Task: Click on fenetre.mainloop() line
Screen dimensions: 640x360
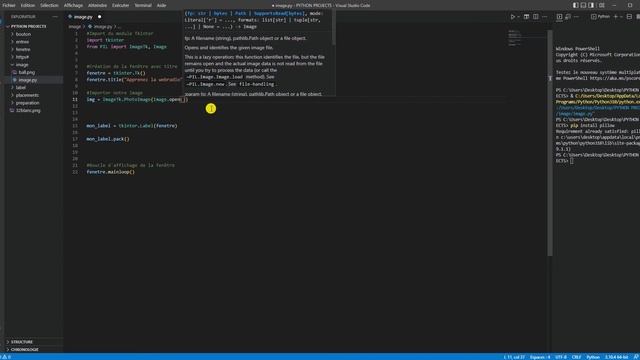Action: coord(110,172)
